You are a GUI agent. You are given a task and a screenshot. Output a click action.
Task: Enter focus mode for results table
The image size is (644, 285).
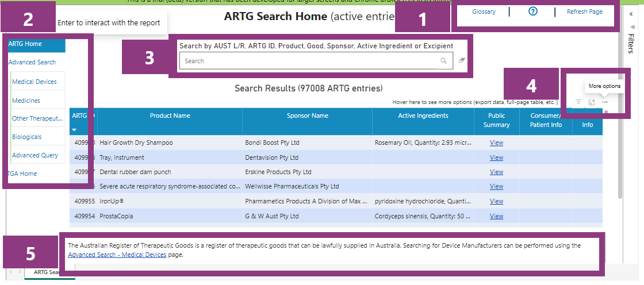pos(592,102)
